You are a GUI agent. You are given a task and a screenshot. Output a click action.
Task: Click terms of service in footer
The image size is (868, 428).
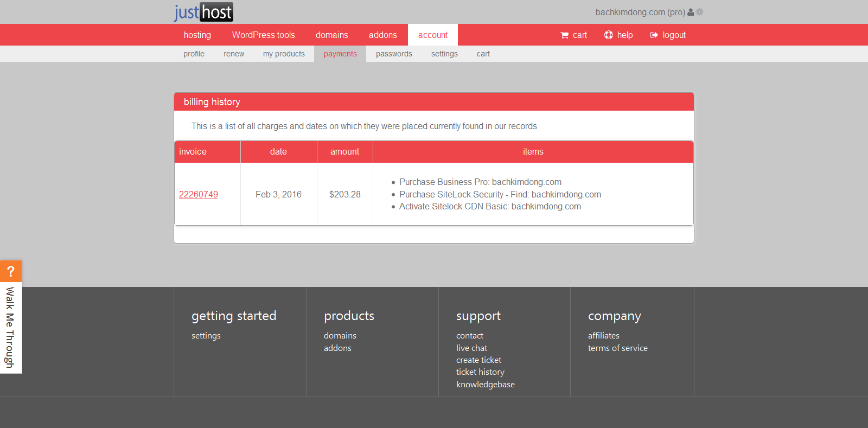pos(617,348)
